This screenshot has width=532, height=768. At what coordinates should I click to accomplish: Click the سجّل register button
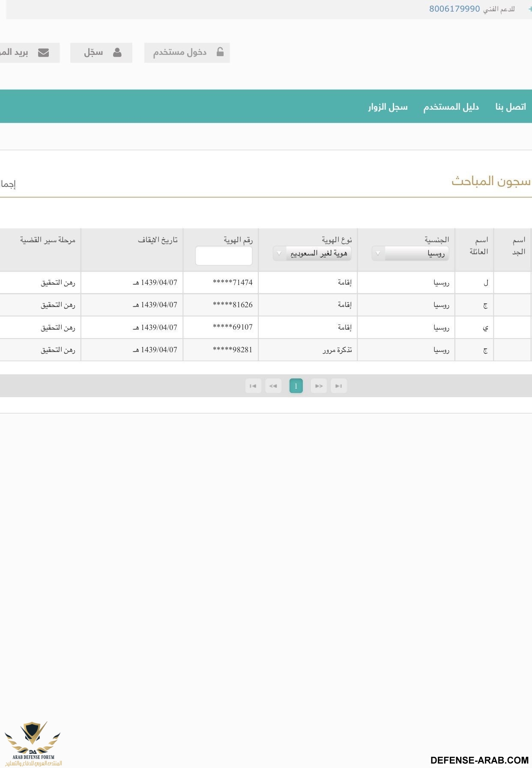click(x=101, y=53)
